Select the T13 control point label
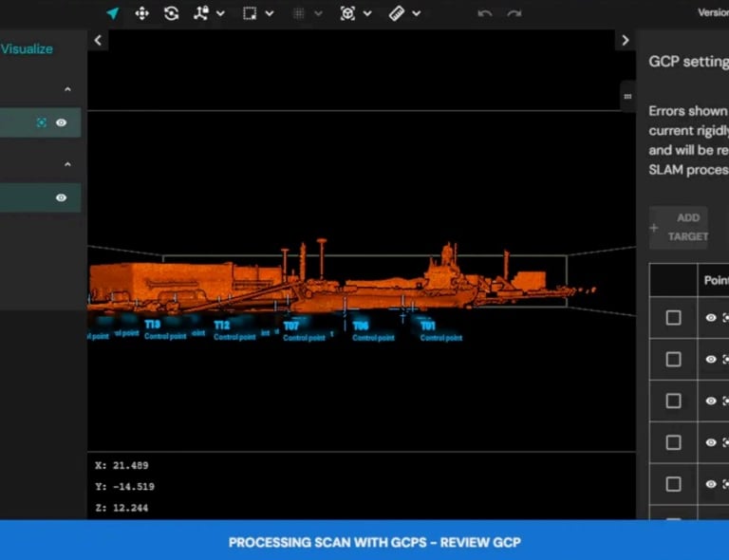Image resolution: width=729 pixels, height=560 pixels. (x=164, y=329)
